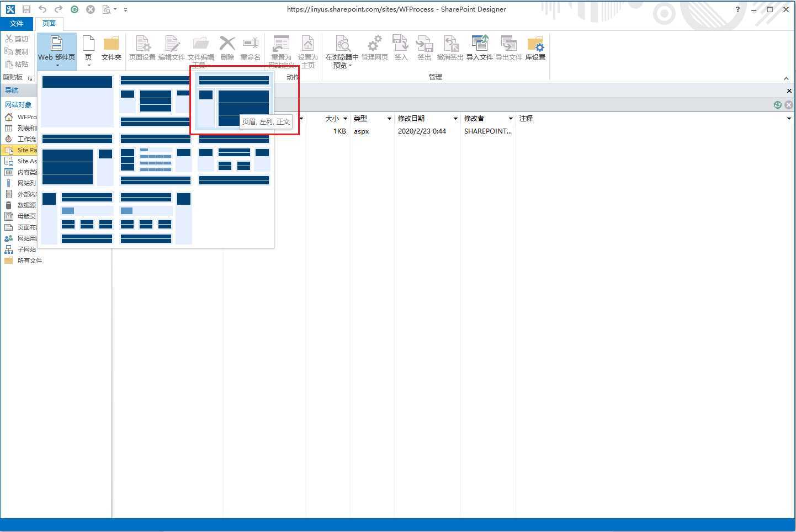
Task: Click the Stop icon in quick access toolbar
Action: (91, 9)
